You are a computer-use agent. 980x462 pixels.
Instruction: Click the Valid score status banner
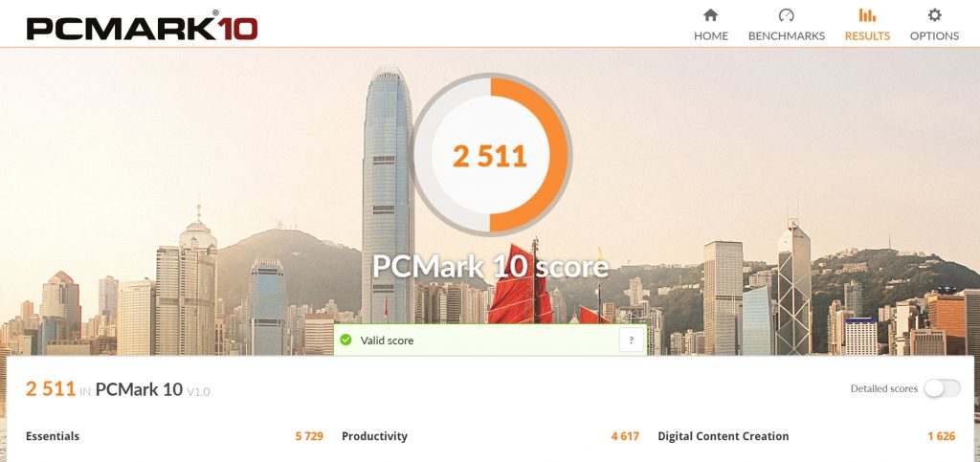[491, 341]
